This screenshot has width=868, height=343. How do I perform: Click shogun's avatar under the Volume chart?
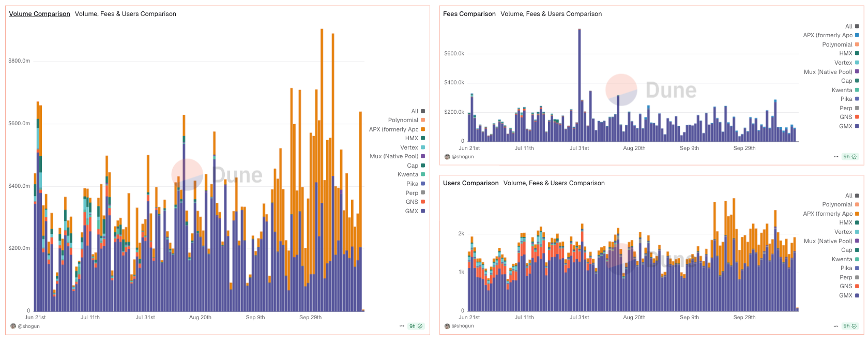click(x=13, y=326)
